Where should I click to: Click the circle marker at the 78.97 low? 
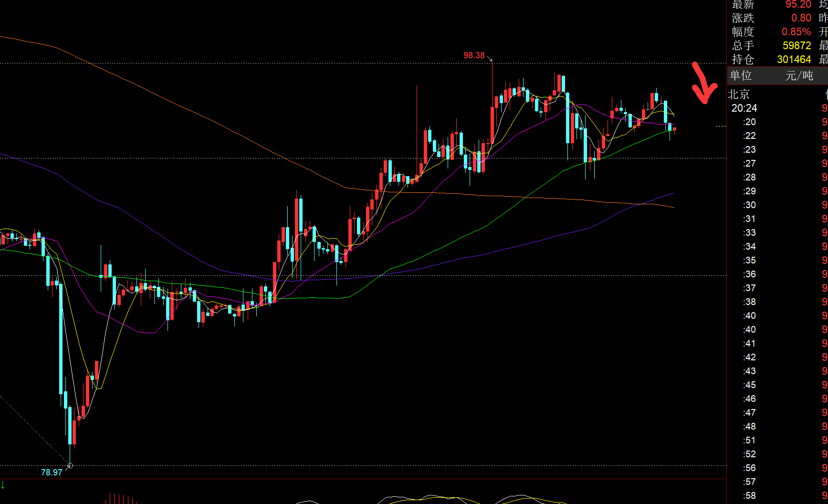(70, 465)
